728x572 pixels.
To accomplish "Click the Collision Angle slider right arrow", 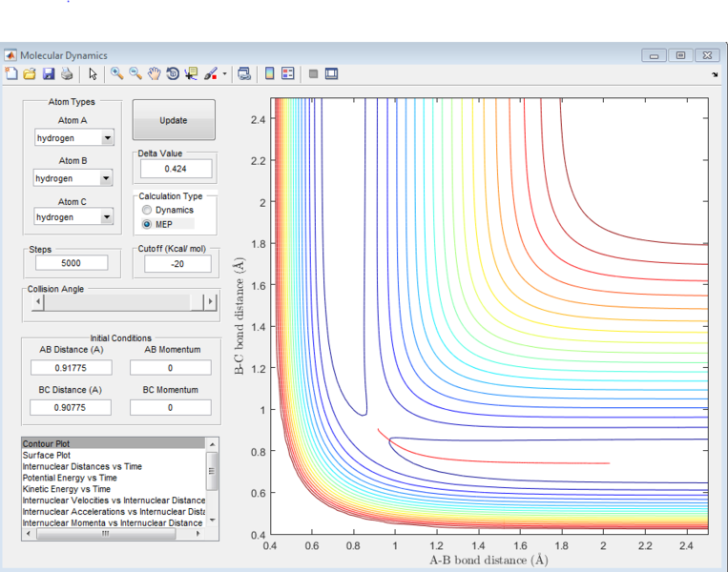I will coord(212,302).
